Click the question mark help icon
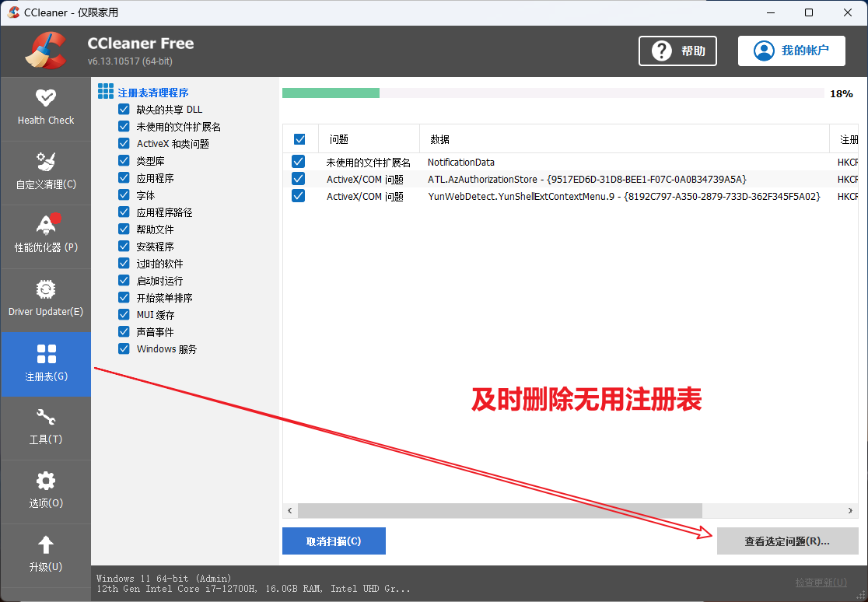 [x=662, y=51]
